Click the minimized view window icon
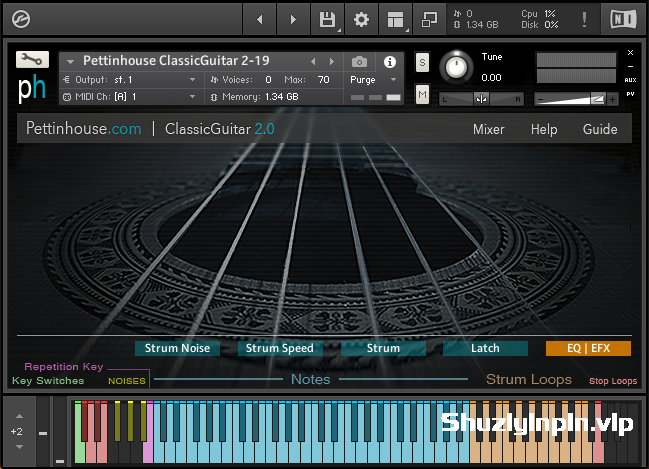 click(429, 19)
